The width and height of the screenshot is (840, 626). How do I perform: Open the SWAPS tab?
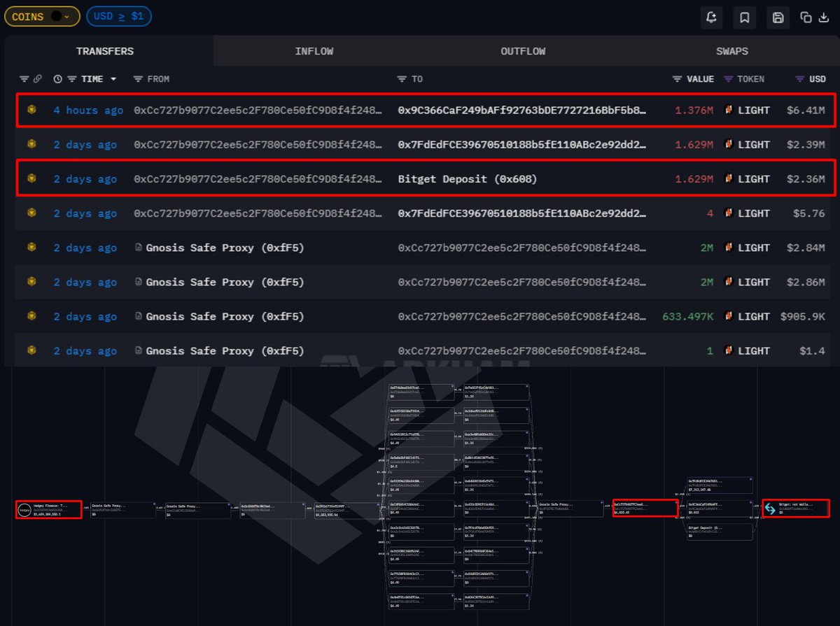click(x=732, y=50)
